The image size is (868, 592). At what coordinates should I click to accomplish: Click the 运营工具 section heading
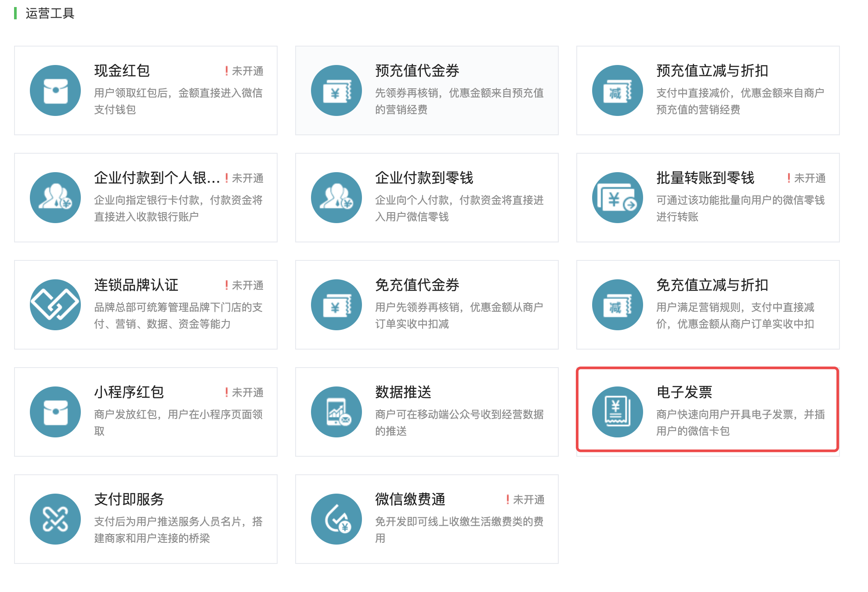coord(50,14)
